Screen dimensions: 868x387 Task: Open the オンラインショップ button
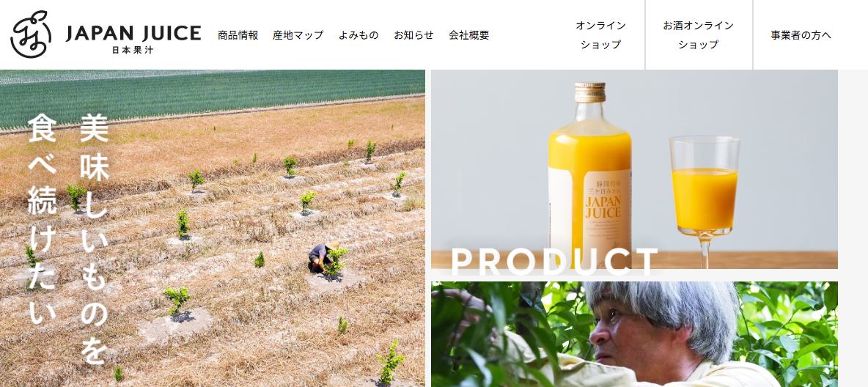point(600,35)
